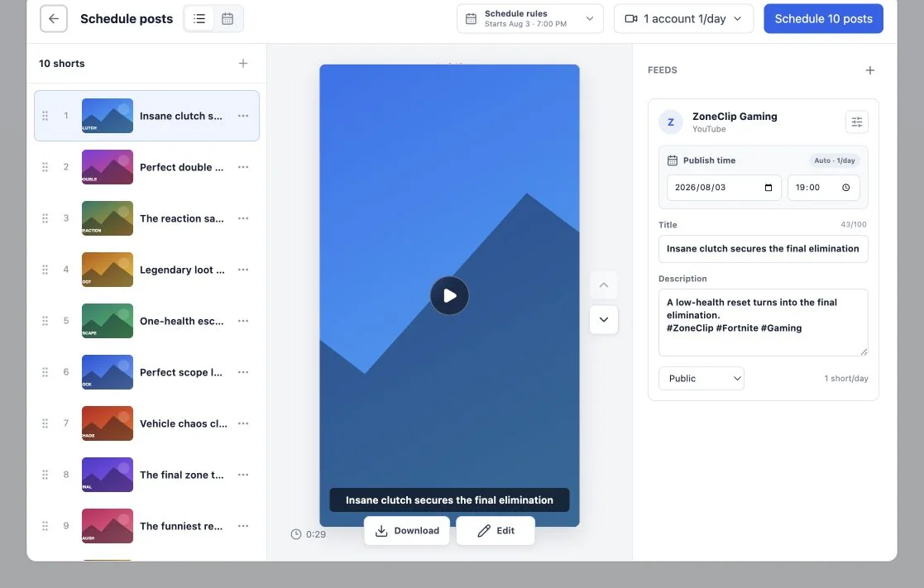Open more options for Vehicle chaos short

[x=242, y=423]
